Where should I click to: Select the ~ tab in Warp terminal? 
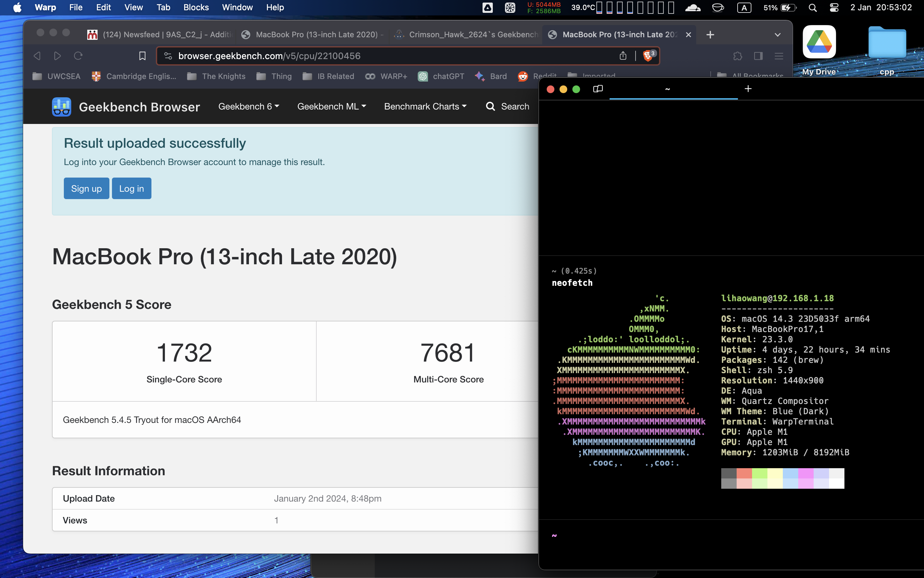click(x=673, y=89)
